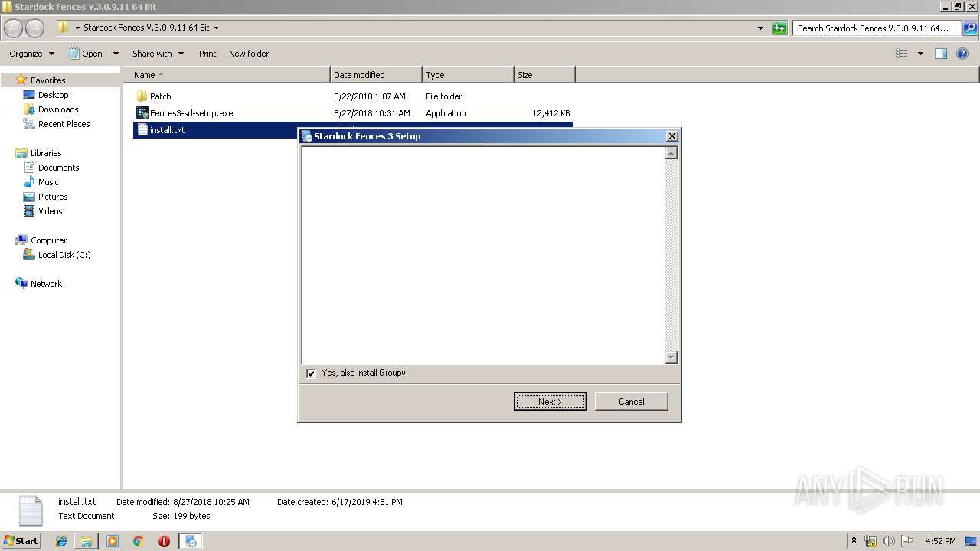The height and width of the screenshot is (551, 980).
Task: Click the Forward navigation arrow in Explorer
Action: click(35, 28)
